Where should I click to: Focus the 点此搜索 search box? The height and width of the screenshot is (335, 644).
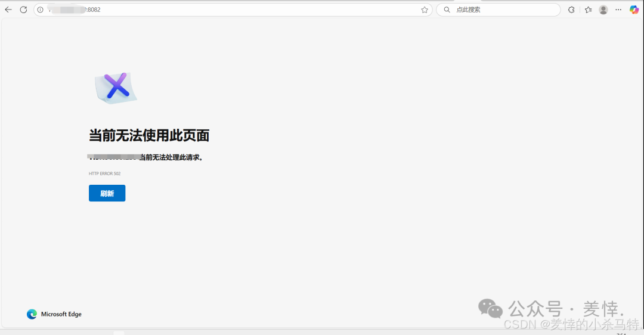tap(498, 10)
